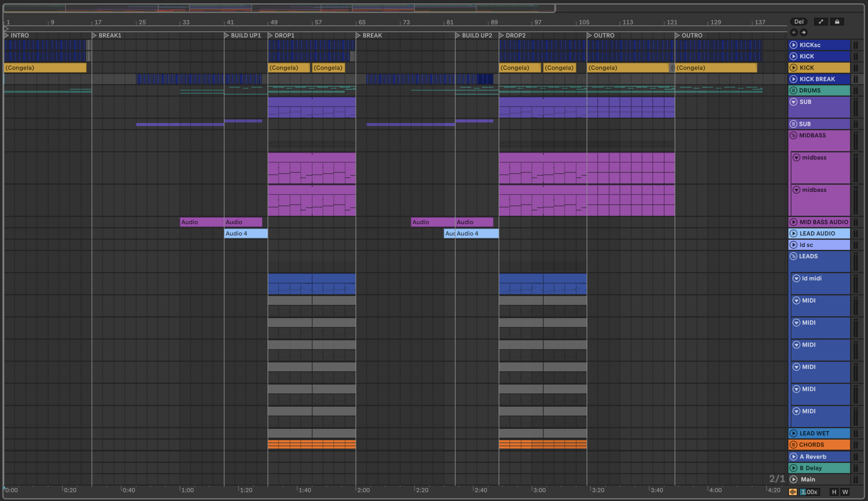
Task: Collapse the MIDBASS group track
Action: 794,135
